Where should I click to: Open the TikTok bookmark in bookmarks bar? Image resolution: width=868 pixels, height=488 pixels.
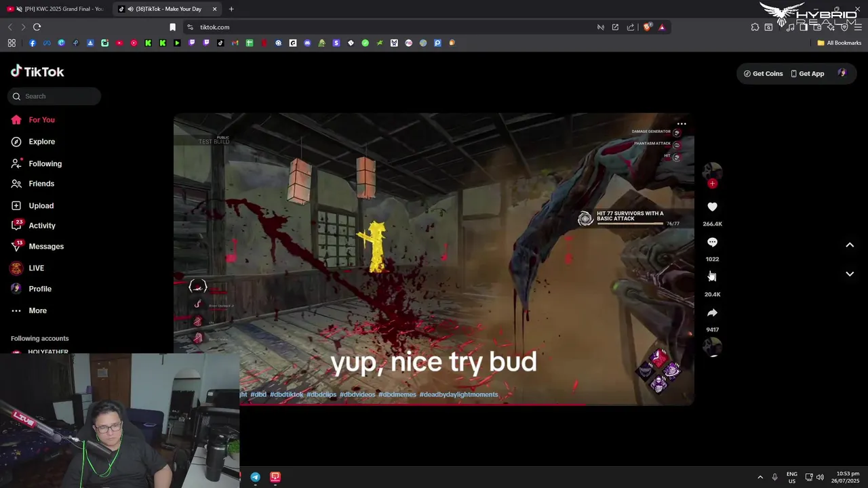[x=220, y=43]
